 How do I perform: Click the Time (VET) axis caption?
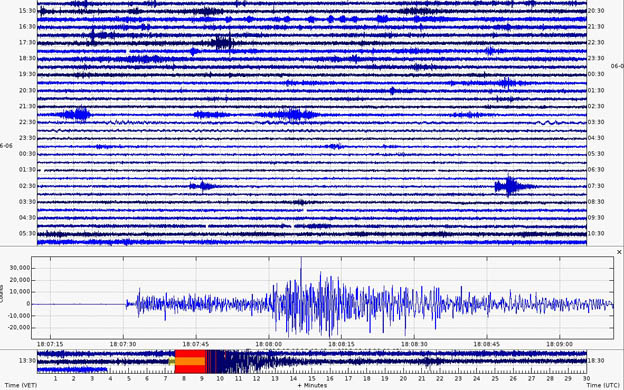pos(21,385)
